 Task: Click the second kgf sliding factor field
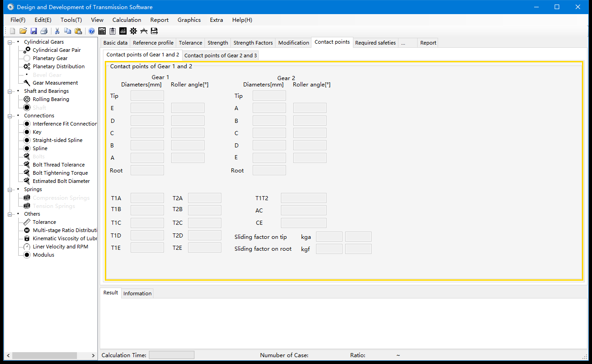(x=358, y=249)
